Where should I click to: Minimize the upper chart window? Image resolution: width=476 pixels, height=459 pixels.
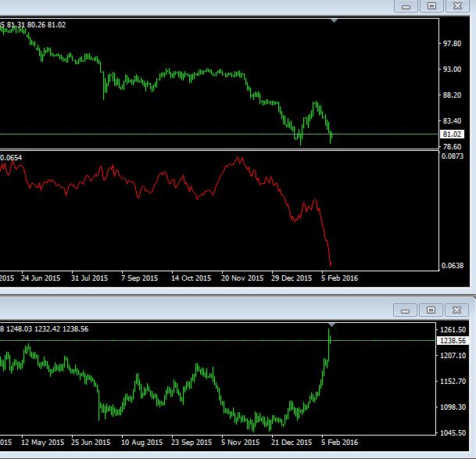pyautogui.click(x=406, y=6)
